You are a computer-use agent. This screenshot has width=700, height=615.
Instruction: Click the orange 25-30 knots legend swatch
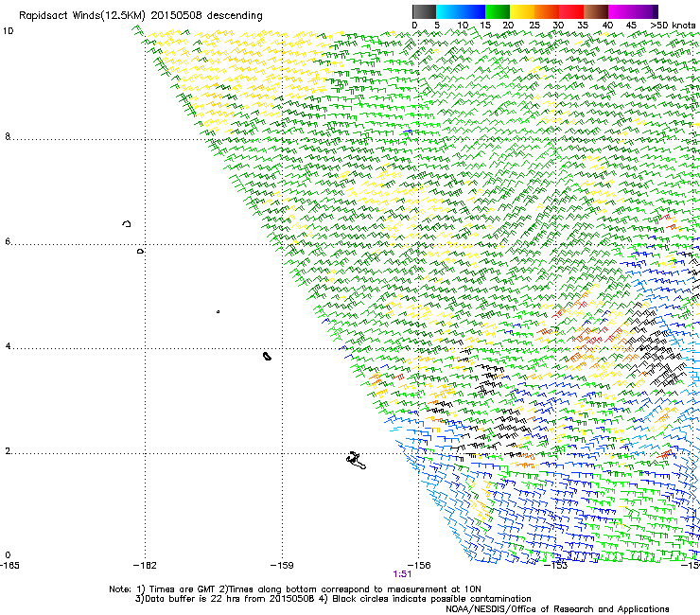click(x=547, y=11)
